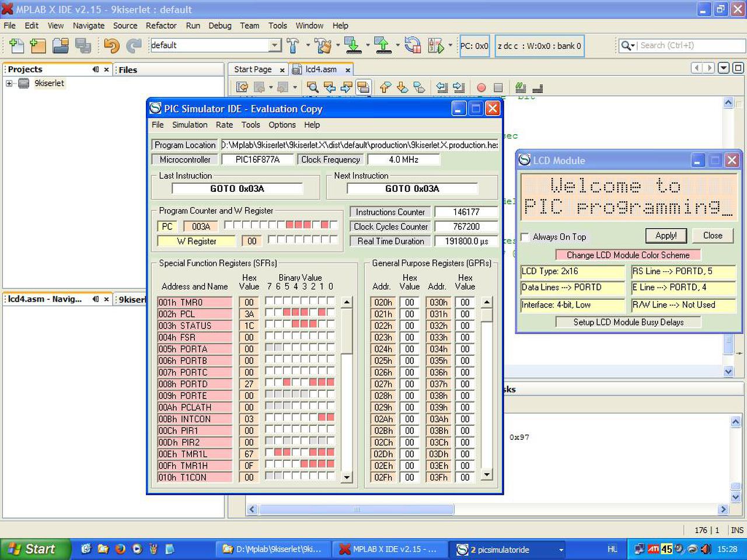Toggle bit 0 of PORTC register
The width and height of the screenshot is (747, 560).
[x=331, y=372]
